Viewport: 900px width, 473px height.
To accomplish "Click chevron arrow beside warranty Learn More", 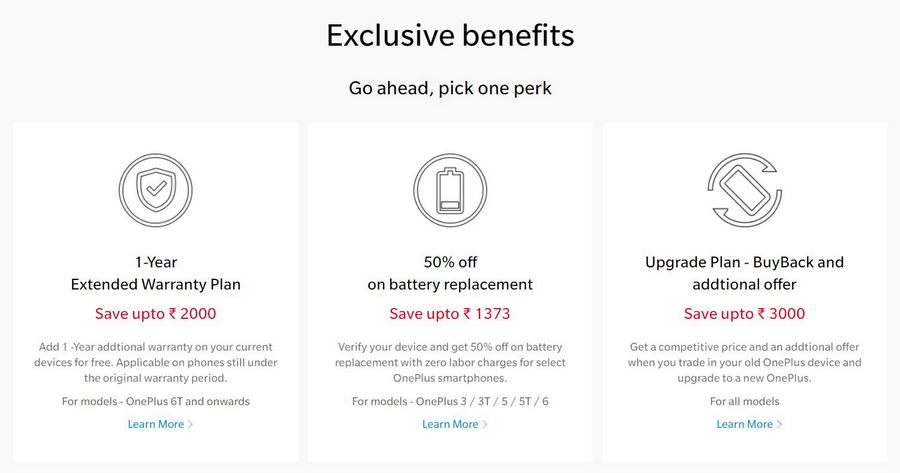I will click(x=191, y=424).
